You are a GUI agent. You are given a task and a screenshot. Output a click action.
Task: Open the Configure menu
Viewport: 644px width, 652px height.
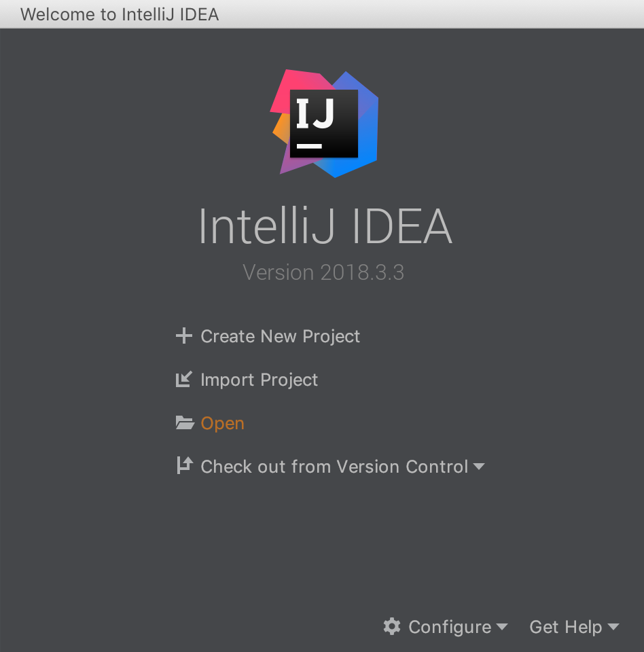(450, 627)
